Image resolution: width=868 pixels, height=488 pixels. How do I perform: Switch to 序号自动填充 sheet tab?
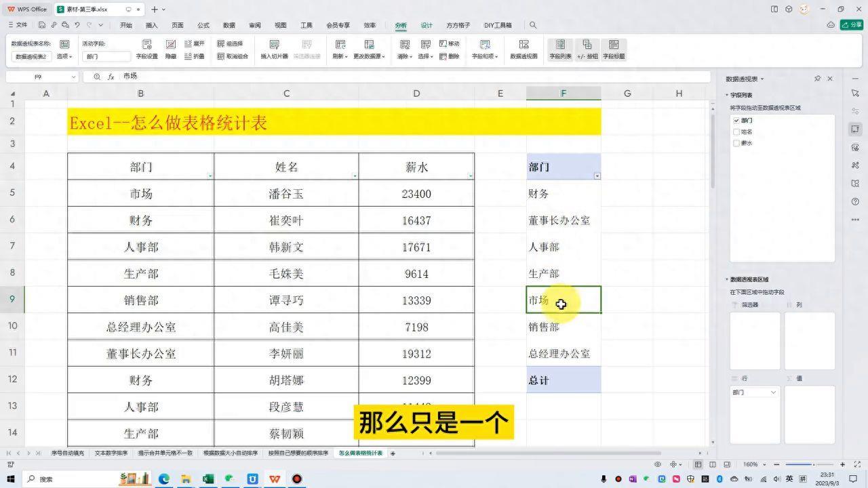68,453
